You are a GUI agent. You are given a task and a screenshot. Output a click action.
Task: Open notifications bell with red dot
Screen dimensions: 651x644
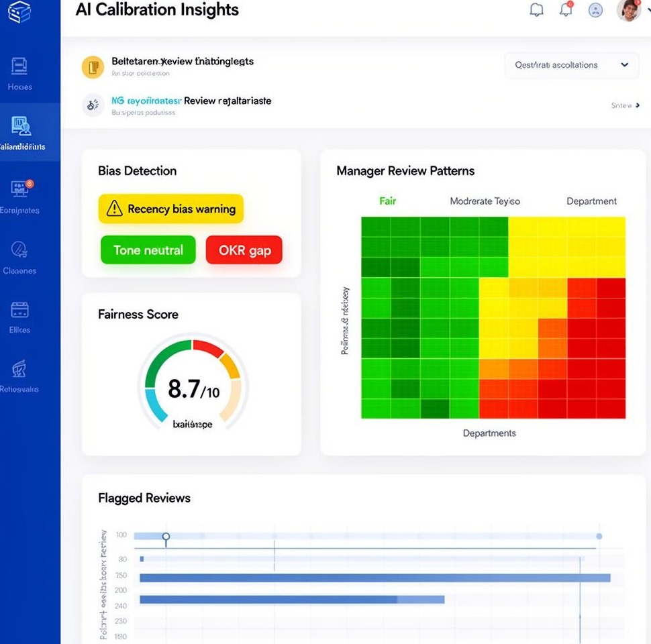[566, 10]
